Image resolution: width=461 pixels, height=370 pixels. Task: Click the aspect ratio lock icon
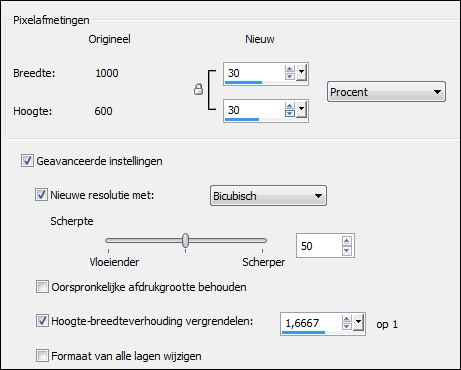[198, 89]
